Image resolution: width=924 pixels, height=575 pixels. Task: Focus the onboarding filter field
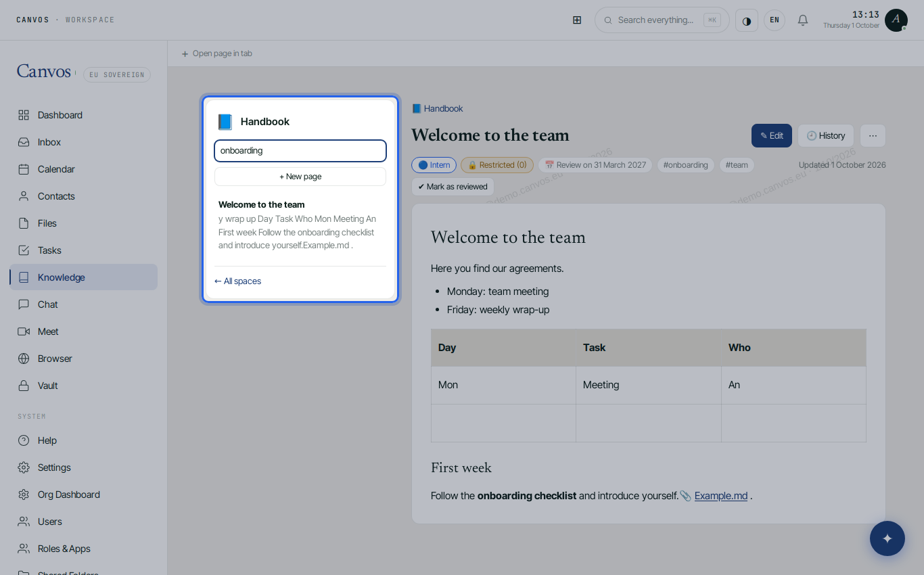coord(300,151)
